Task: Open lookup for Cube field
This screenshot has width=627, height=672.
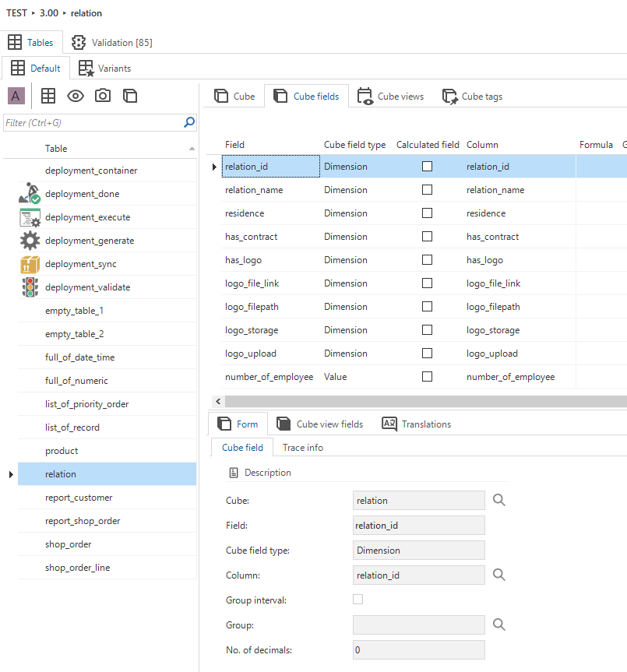Action: point(498,500)
